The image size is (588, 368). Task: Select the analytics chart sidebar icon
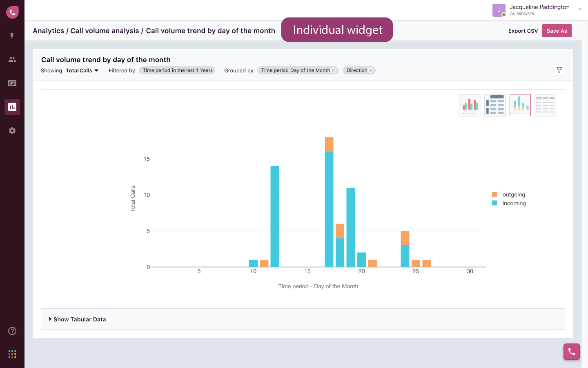point(12,107)
